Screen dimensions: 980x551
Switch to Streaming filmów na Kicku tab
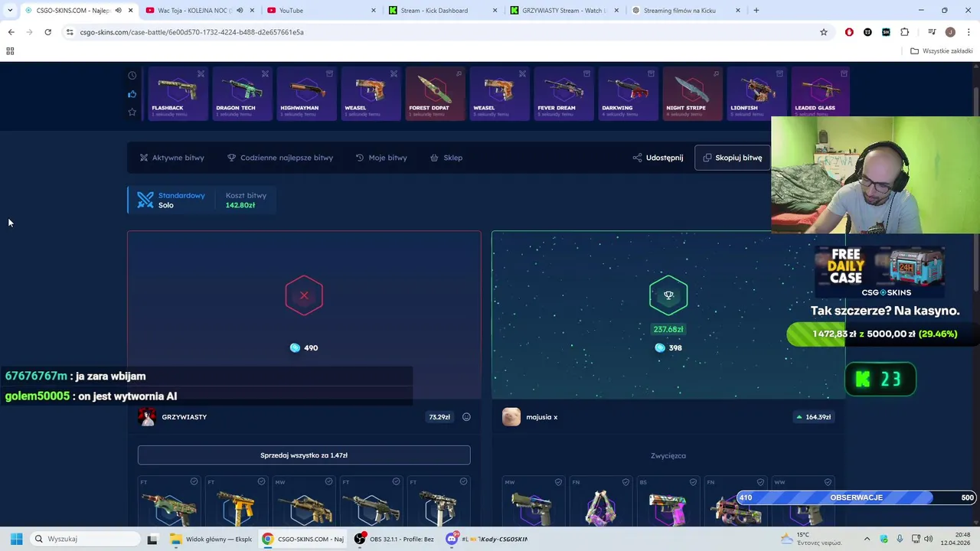point(685,10)
